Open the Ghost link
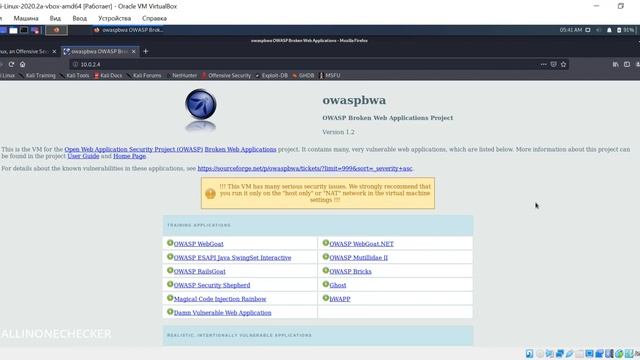 point(338,285)
